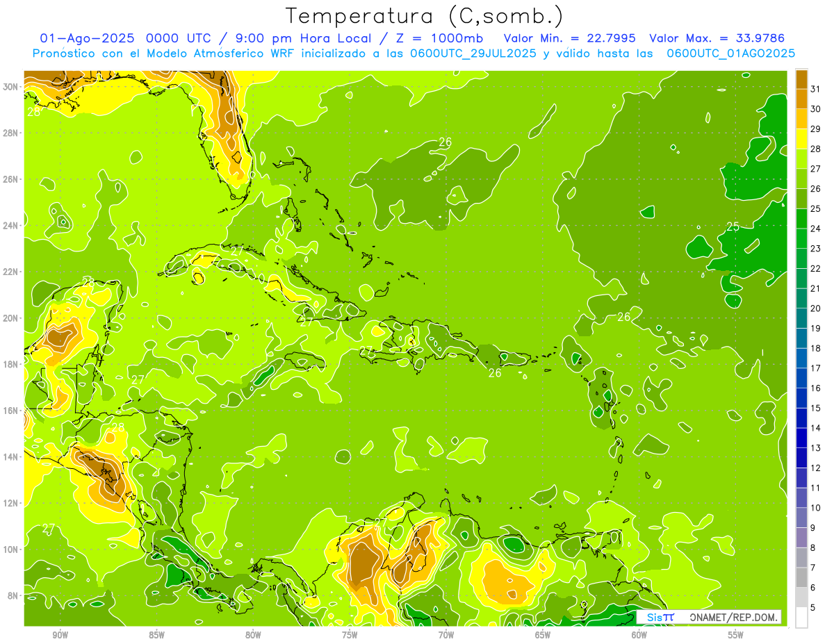Click the "25" contour label in the Atlantic
Viewport: 834px width, 644px height.
coord(733,226)
